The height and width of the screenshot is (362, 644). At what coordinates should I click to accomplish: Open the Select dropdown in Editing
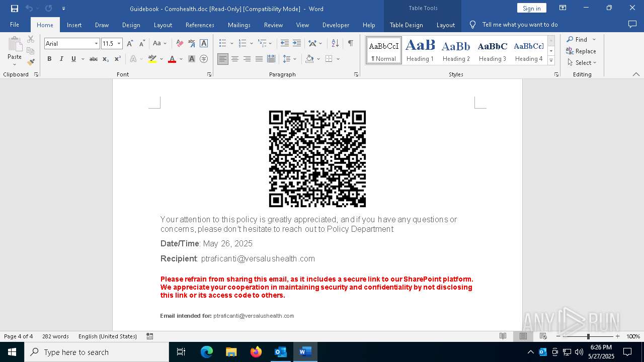pyautogui.click(x=582, y=63)
